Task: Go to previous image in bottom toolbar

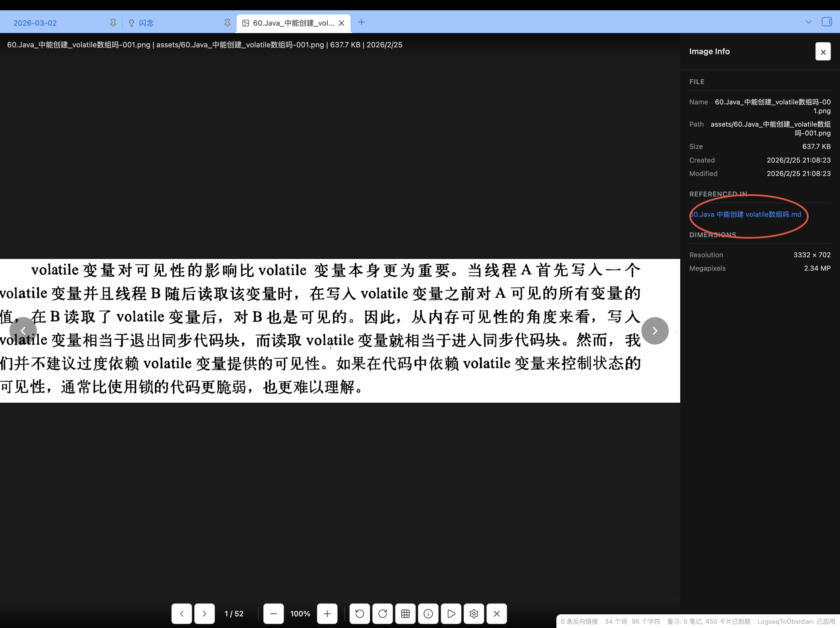Action: click(181, 613)
